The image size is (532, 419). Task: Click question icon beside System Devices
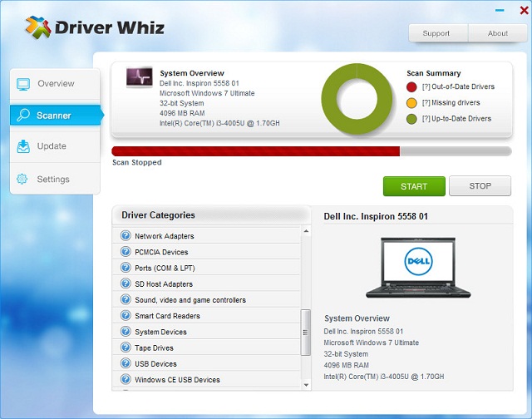(x=126, y=331)
